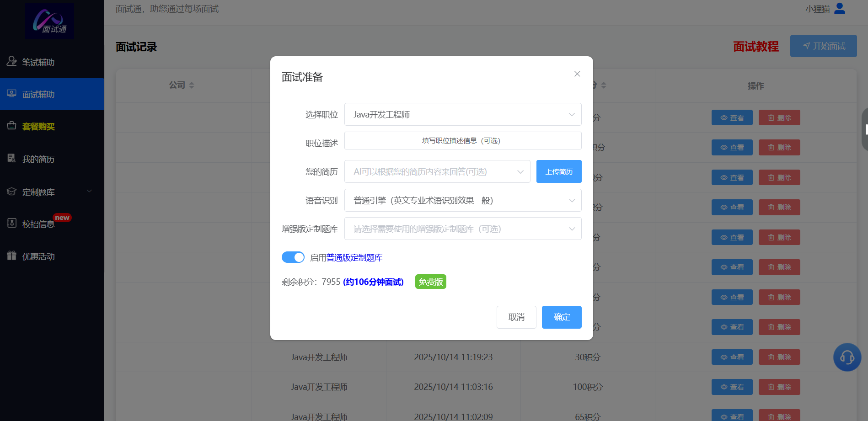Open 校招信息 in the sidebar
868x421 pixels.
[x=52, y=224]
